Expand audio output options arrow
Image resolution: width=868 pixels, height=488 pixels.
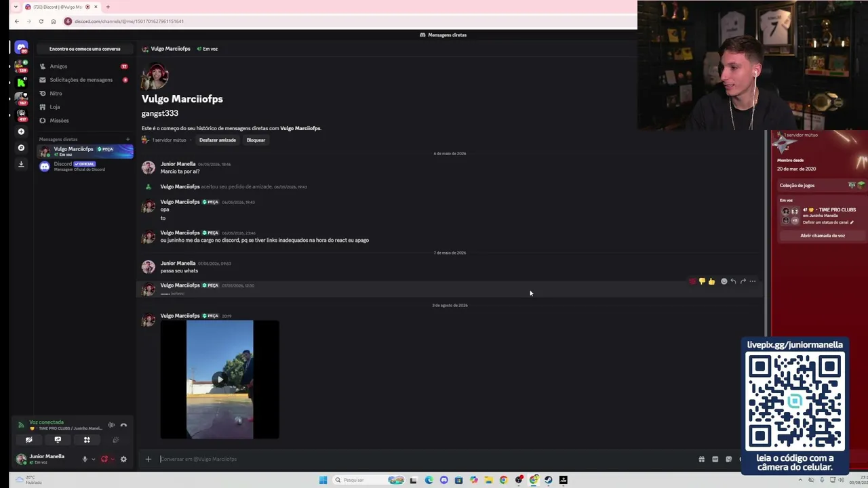click(113, 460)
